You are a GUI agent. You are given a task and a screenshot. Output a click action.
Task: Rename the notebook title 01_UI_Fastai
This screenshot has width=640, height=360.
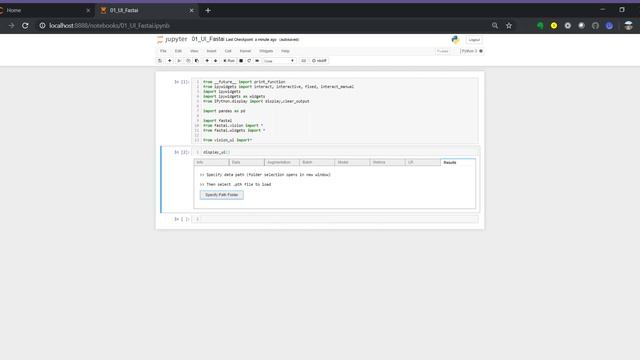tap(208, 39)
